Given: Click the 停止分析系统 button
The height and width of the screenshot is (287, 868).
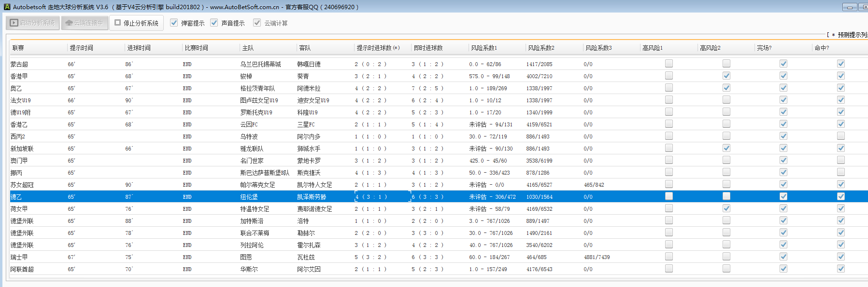Looking at the screenshot, I should coord(136,23).
